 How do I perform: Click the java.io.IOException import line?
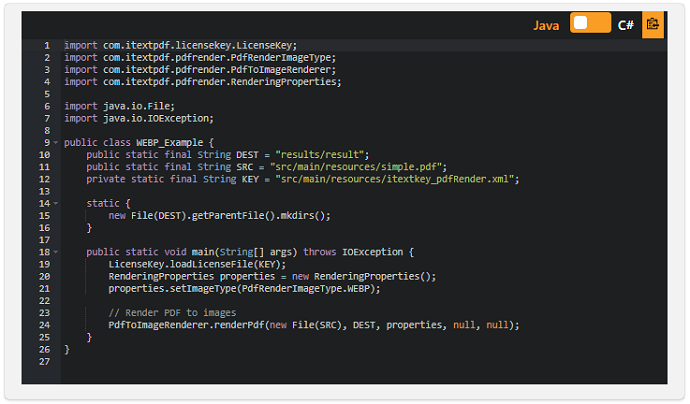click(139, 118)
